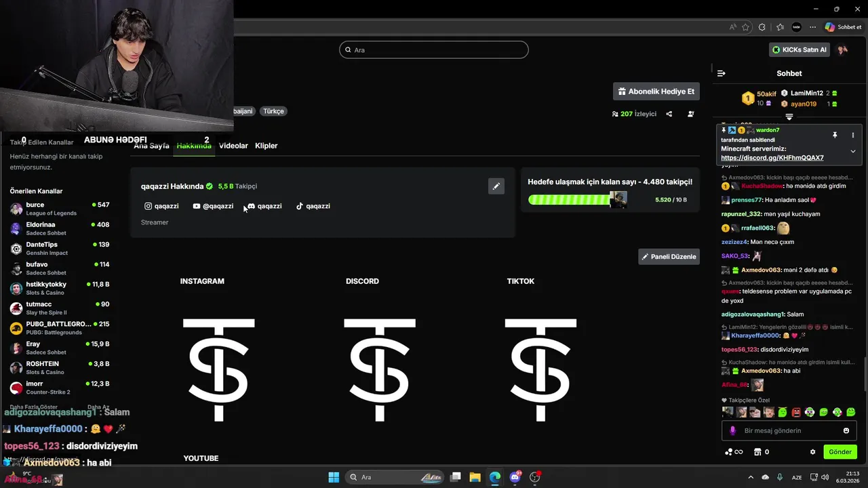Image resolution: width=868 pixels, height=488 pixels.
Task: Open browser three-dot settings menu
Action: coord(812,27)
